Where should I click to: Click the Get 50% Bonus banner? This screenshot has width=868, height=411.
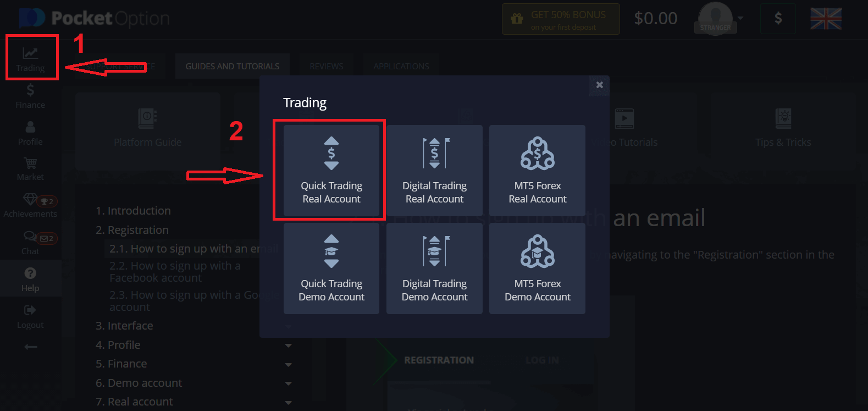click(561, 19)
